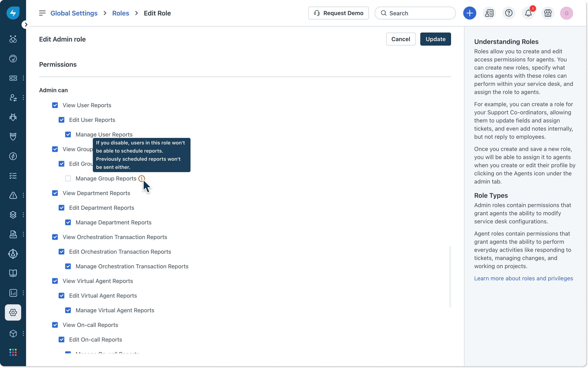Click the notifications bell icon

[x=528, y=13]
